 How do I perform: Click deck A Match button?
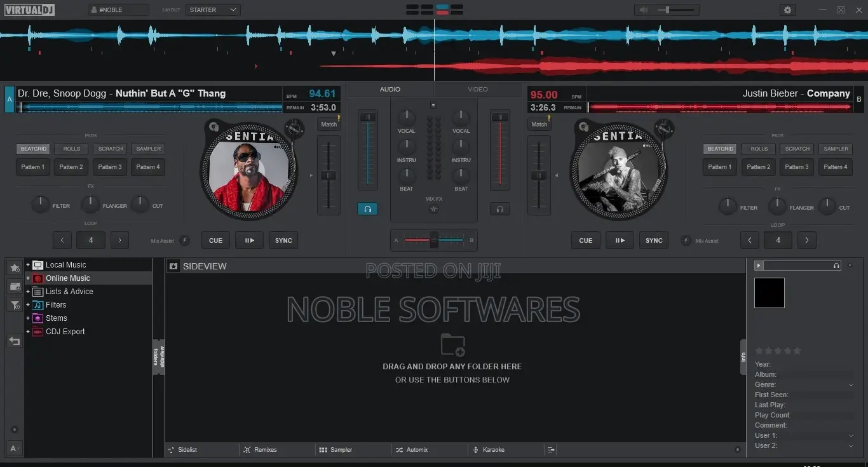point(329,124)
